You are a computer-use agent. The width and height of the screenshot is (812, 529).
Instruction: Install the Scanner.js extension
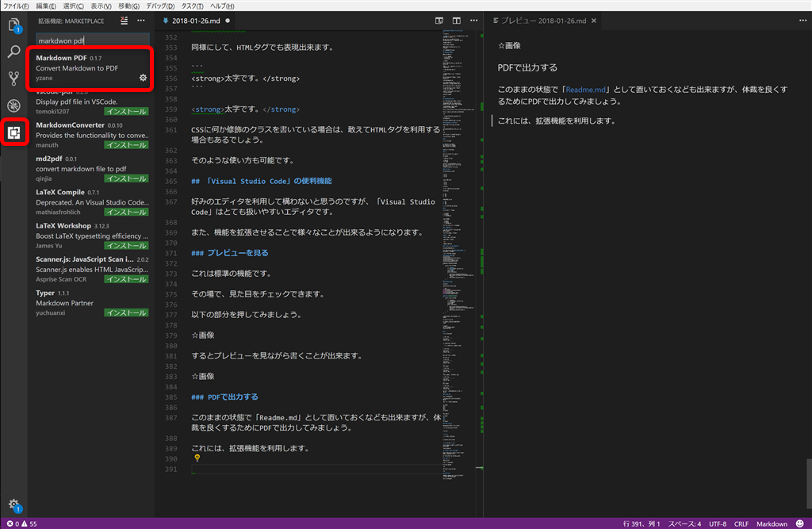pos(126,279)
